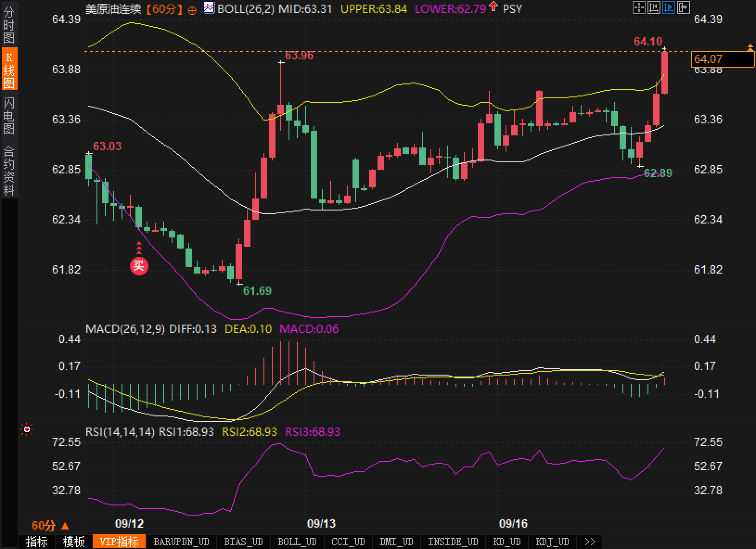Click the second chart axis tool icon
The width and height of the screenshot is (756, 549).
(x=654, y=7)
